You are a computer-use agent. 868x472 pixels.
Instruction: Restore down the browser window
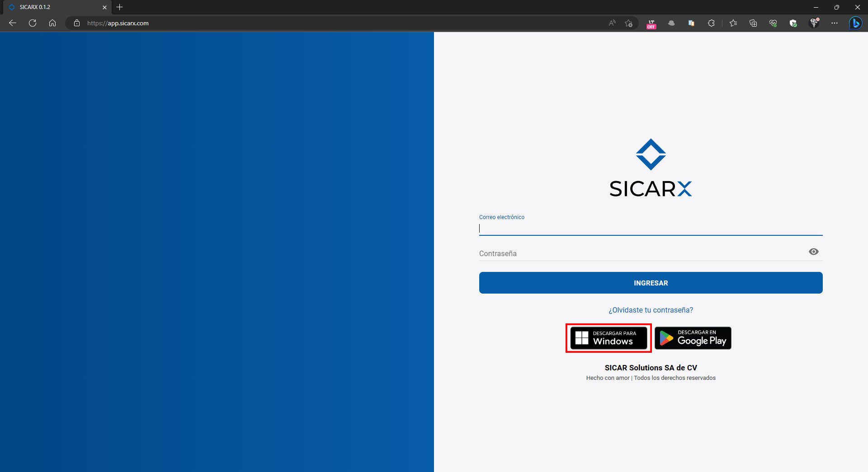(x=836, y=7)
